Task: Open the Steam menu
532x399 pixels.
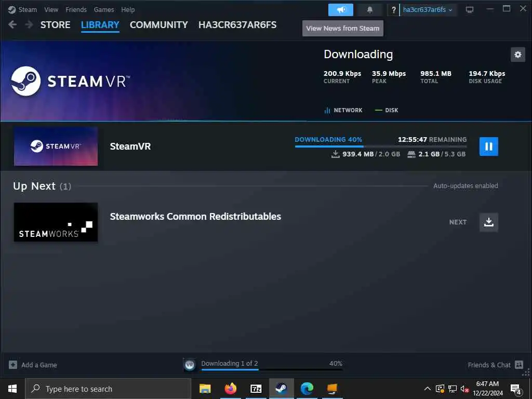Action: 28,9
